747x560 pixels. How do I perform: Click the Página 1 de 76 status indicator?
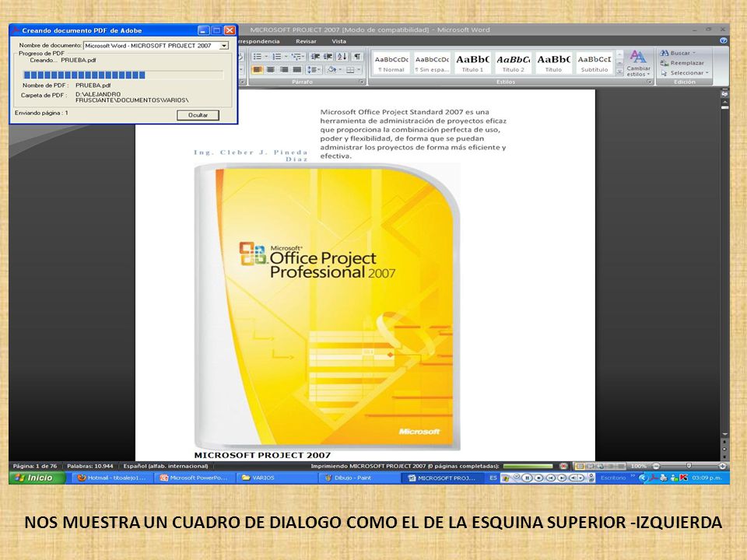click(x=35, y=466)
